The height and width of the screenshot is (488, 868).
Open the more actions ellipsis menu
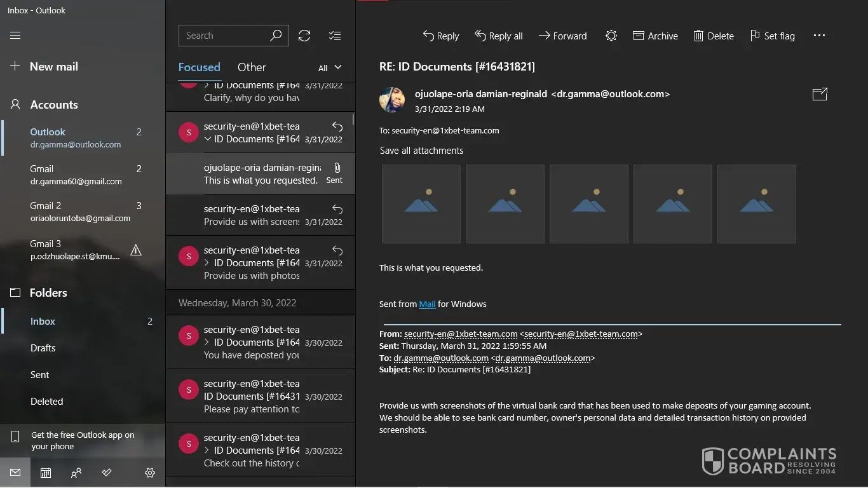[819, 36]
